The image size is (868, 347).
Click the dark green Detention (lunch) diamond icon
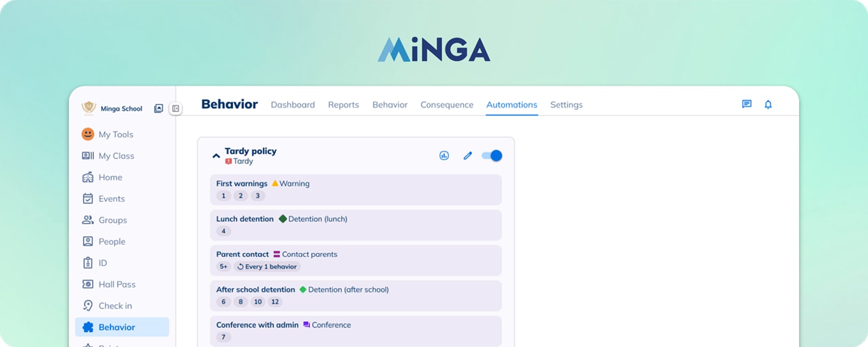coord(283,218)
